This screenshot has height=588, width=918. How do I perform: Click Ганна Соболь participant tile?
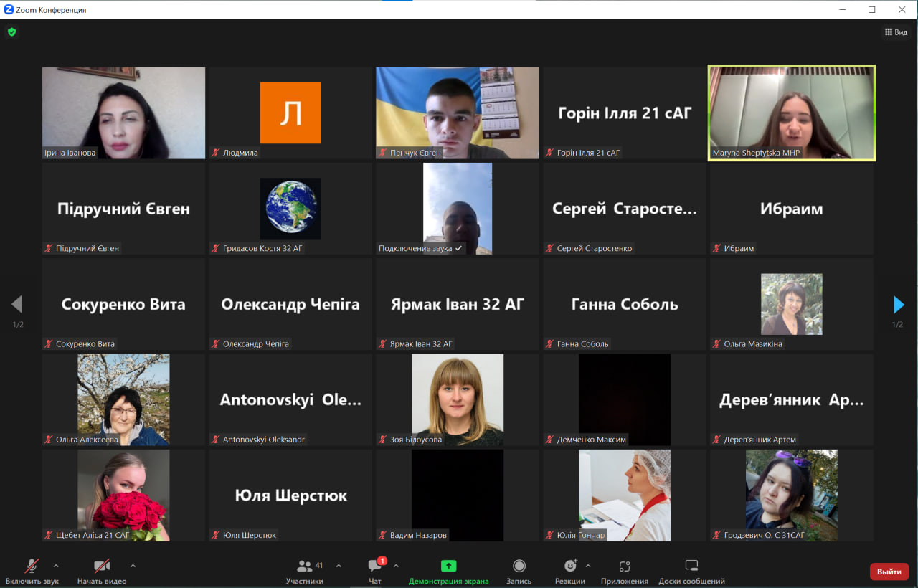point(625,304)
